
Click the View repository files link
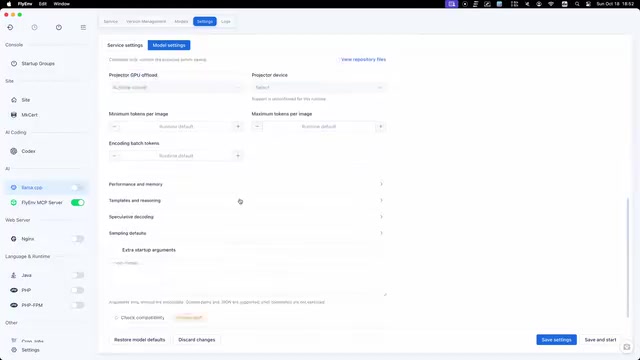pyautogui.click(x=363, y=60)
